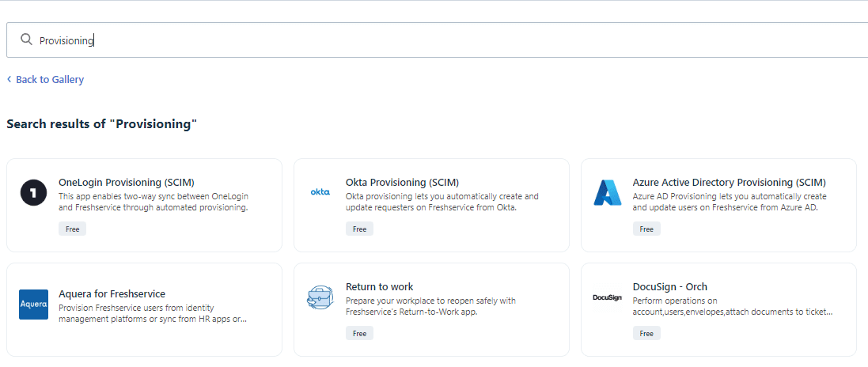Click the Return to work briefcase icon
868x367 pixels.
click(x=320, y=297)
